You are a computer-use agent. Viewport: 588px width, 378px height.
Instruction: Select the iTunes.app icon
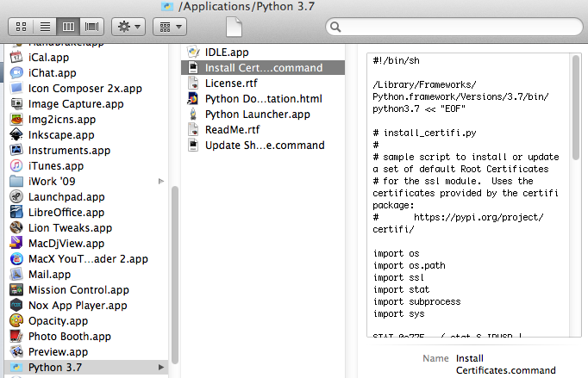pyautogui.click(x=16, y=166)
